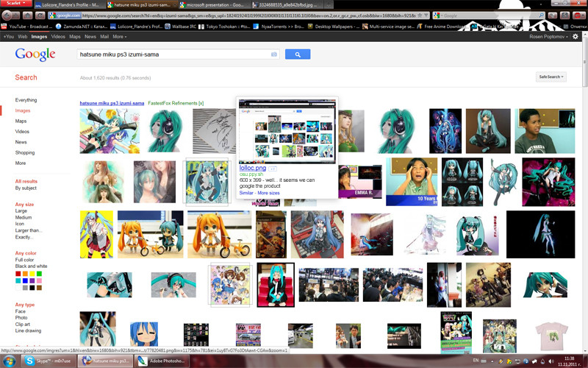
Task: Filter by Line drawing type
Action: pyautogui.click(x=28, y=330)
